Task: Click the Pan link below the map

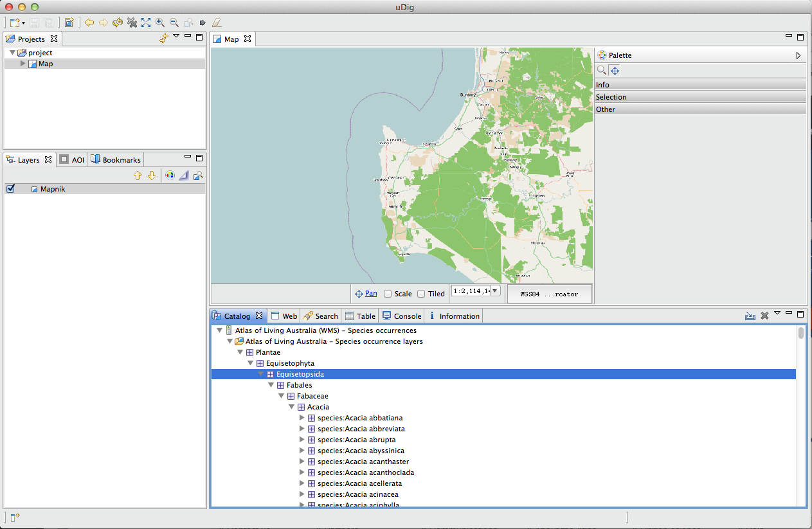Action: pyautogui.click(x=371, y=294)
